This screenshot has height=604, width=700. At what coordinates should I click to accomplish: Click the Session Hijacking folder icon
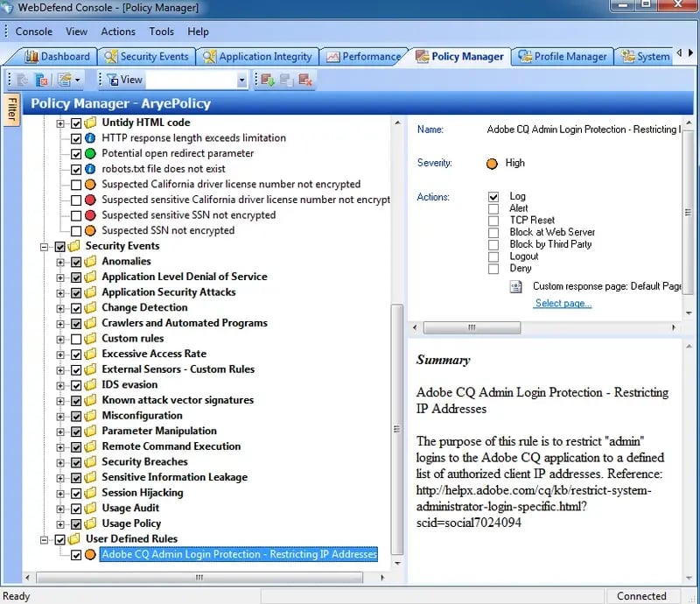(x=90, y=492)
